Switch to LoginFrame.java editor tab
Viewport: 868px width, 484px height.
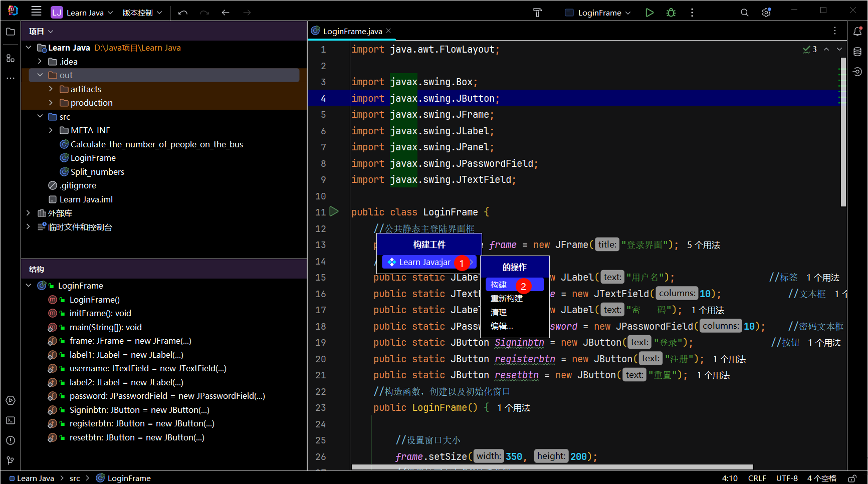point(352,31)
